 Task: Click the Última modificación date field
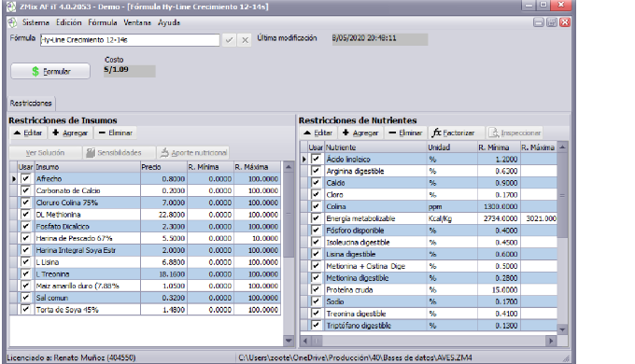(379, 39)
